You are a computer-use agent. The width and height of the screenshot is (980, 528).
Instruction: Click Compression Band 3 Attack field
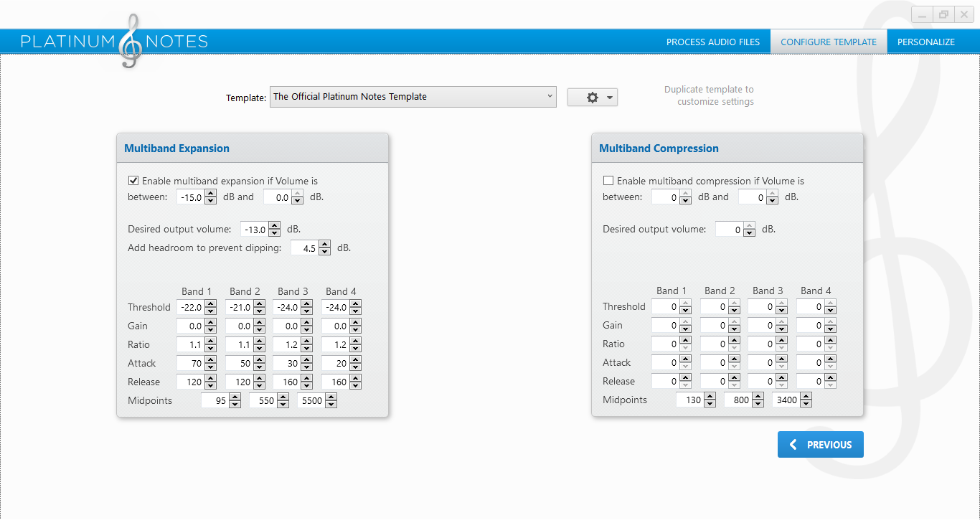pyautogui.click(x=761, y=362)
